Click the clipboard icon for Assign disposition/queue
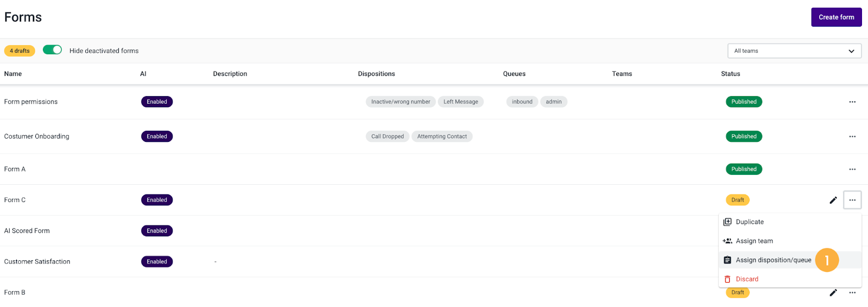868x307 pixels. (x=727, y=260)
